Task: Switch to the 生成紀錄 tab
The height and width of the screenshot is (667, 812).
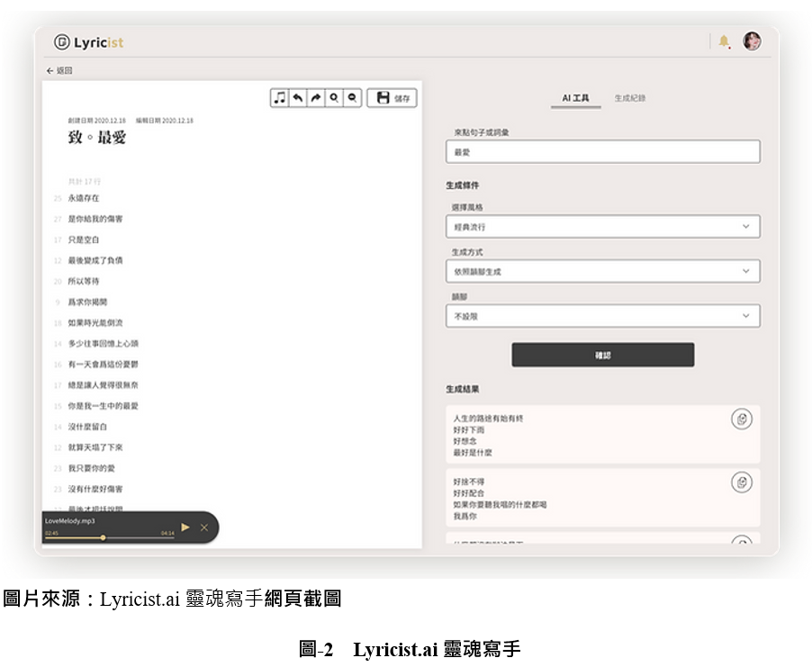Action: click(x=630, y=98)
